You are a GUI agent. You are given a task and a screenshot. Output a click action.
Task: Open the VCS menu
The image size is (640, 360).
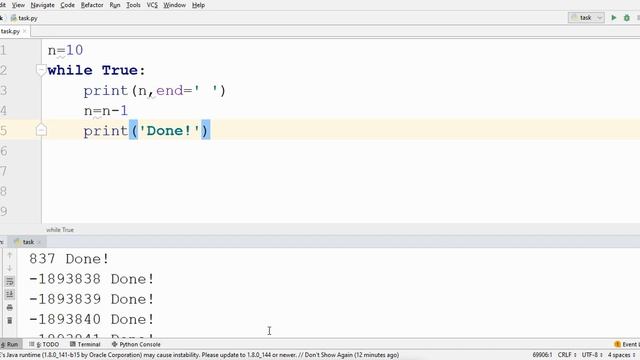152,5
